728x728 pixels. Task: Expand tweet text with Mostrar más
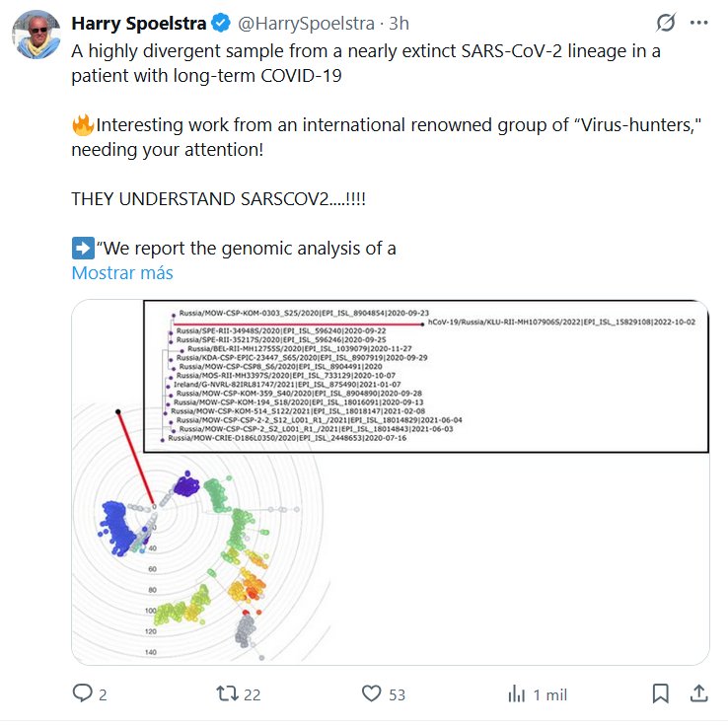pos(122,272)
